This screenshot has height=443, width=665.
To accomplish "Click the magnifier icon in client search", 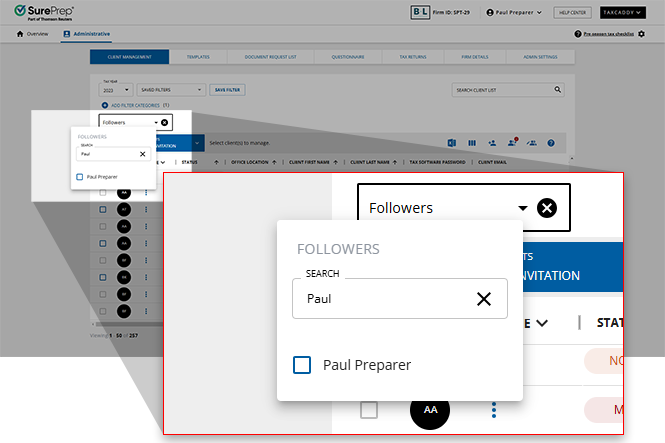I will pyautogui.click(x=558, y=89).
